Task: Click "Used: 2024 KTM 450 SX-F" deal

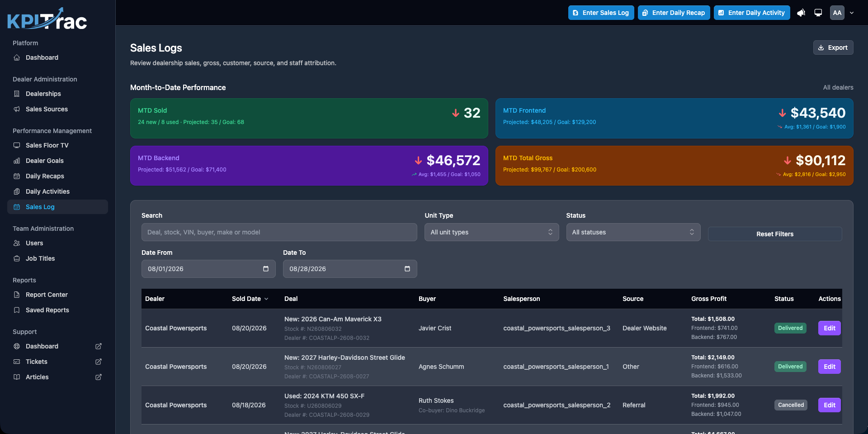Action: (x=324, y=396)
